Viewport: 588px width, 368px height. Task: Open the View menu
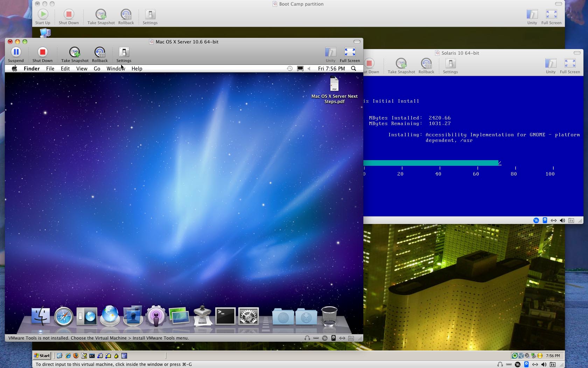click(x=82, y=69)
